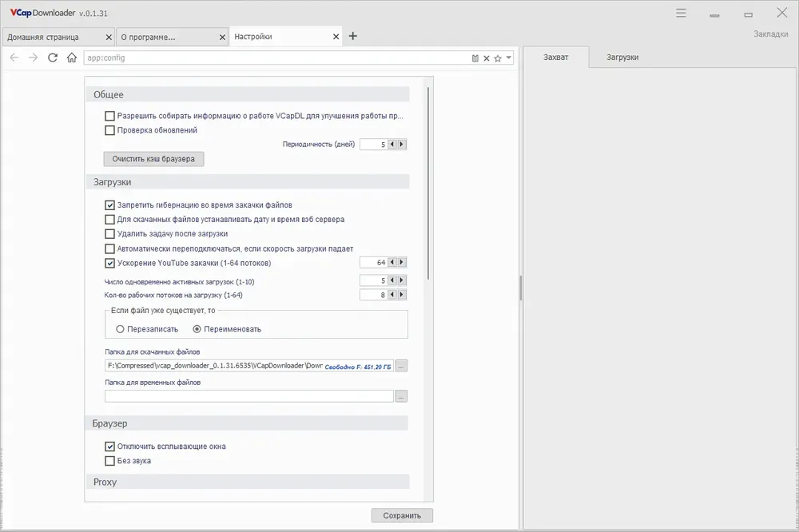Click Очистить кэш браузера button
Screen dimensions: 799x532
point(153,159)
